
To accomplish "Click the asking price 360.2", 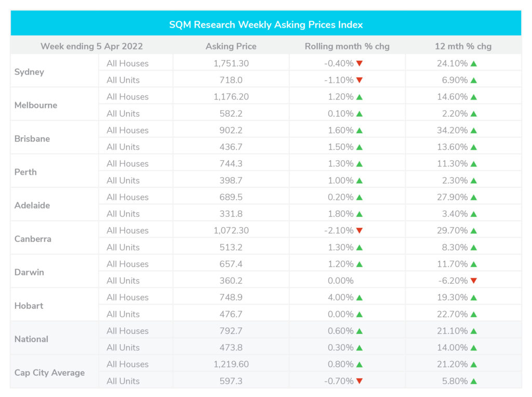I will (x=231, y=281).
